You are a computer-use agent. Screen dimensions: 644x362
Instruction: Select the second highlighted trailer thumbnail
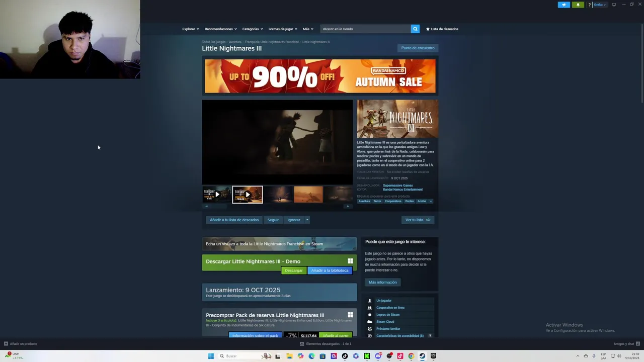[x=248, y=194]
